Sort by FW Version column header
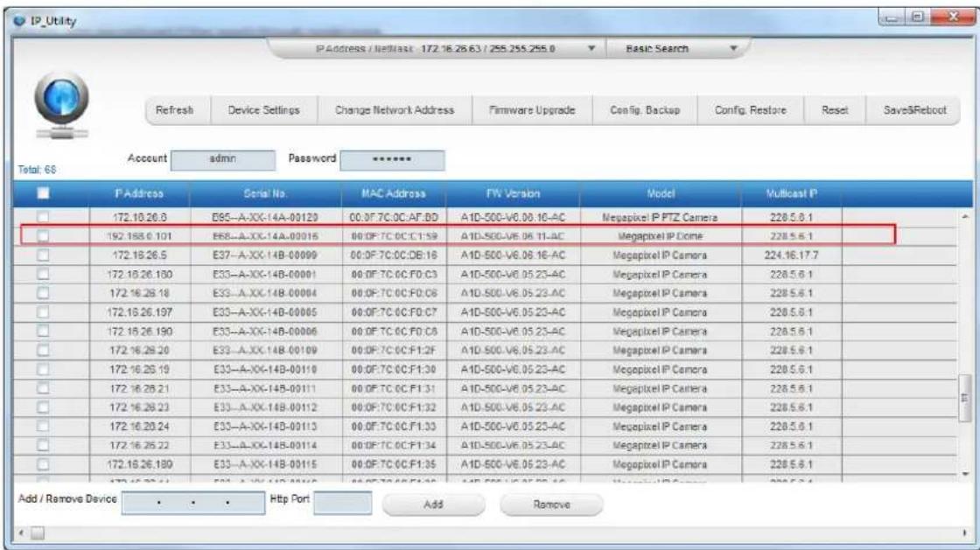This screenshot has width=980, height=550. 513,193
